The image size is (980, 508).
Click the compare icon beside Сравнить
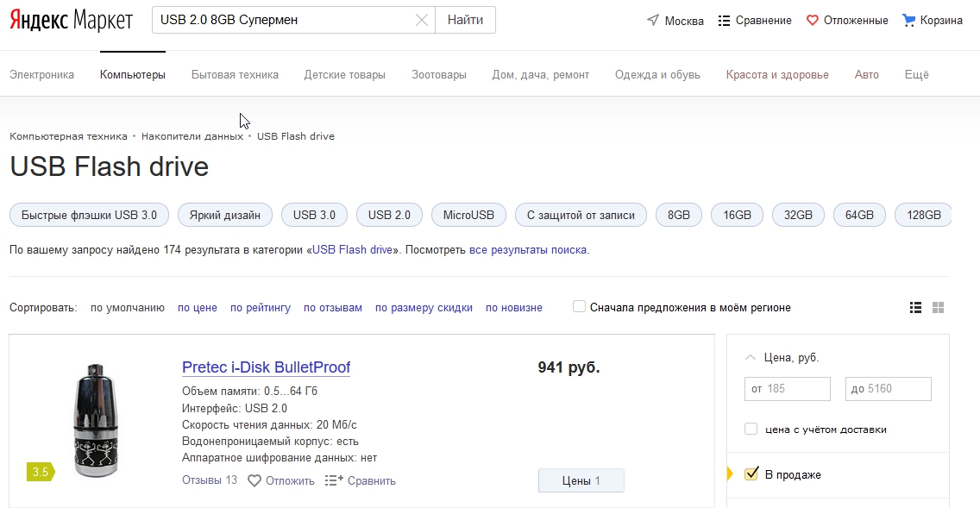tap(334, 480)
